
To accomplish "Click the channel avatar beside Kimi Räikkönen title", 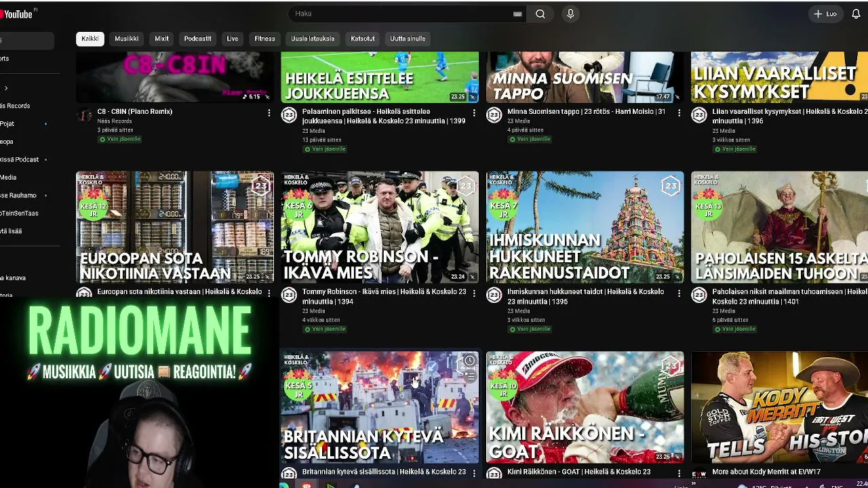I will [494, 474].
